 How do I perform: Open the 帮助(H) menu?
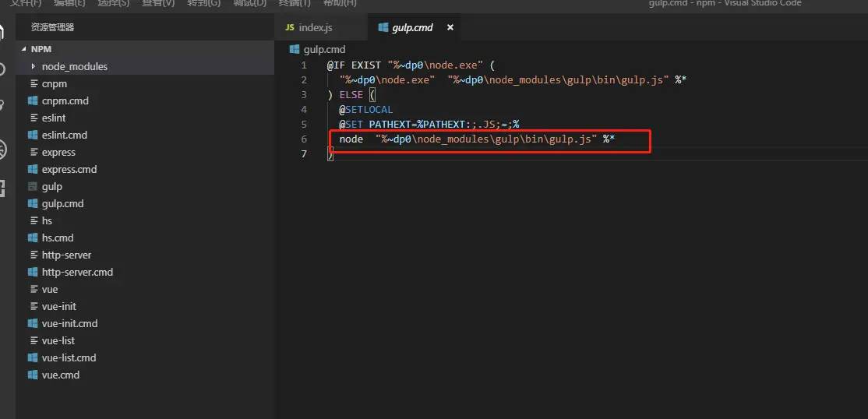(340, 3)
